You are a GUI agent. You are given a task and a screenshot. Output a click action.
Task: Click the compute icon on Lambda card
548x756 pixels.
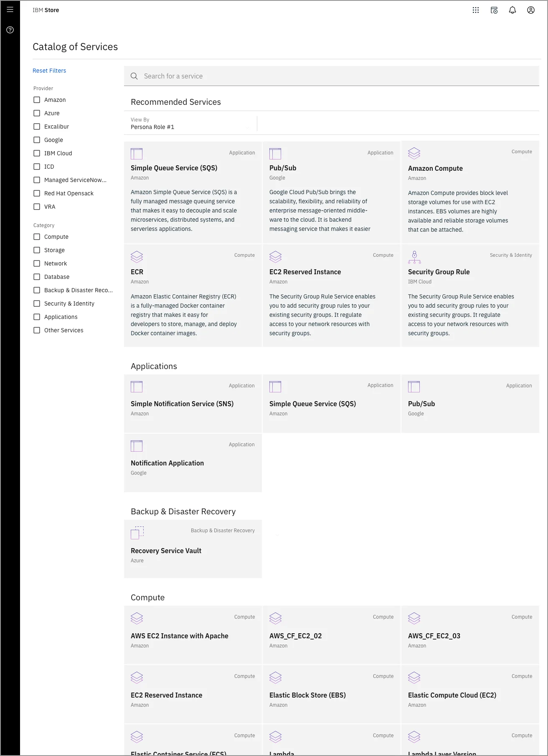(x=275, y=737)
